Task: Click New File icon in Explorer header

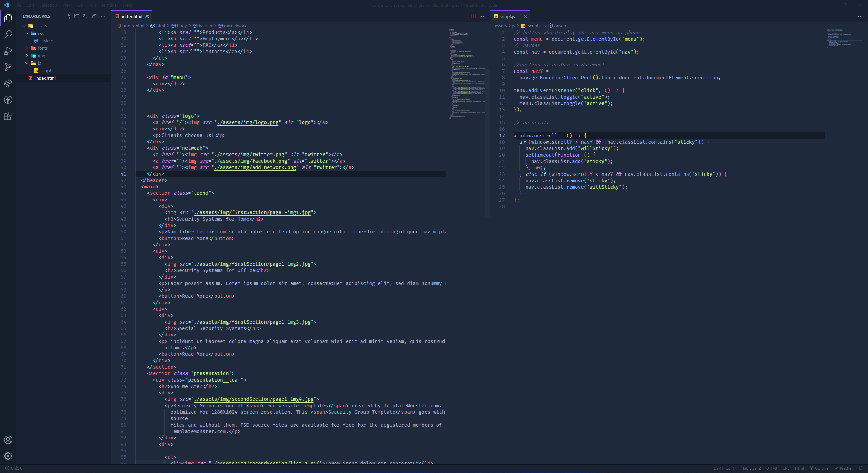Action: coord(68,16)
